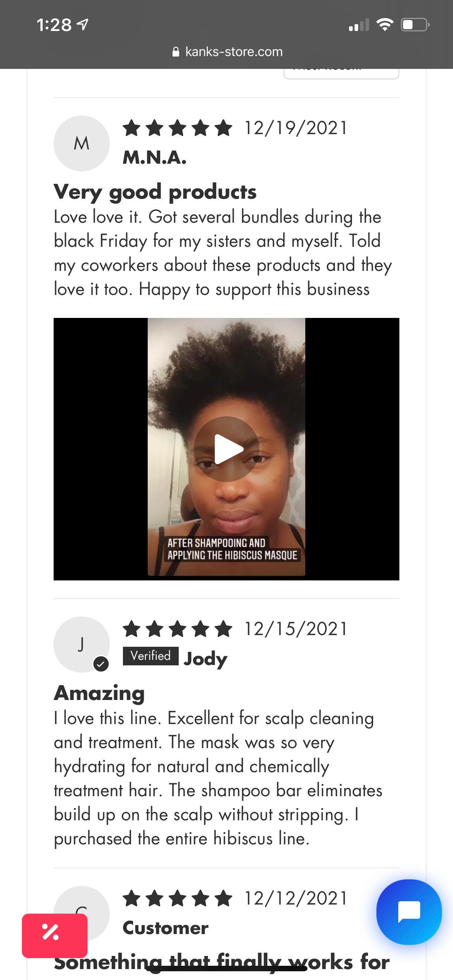The height and width of the screenshot is (980, 453).
Task: Tap the kanks-store.com address bar
Action: tap(227, 52)
